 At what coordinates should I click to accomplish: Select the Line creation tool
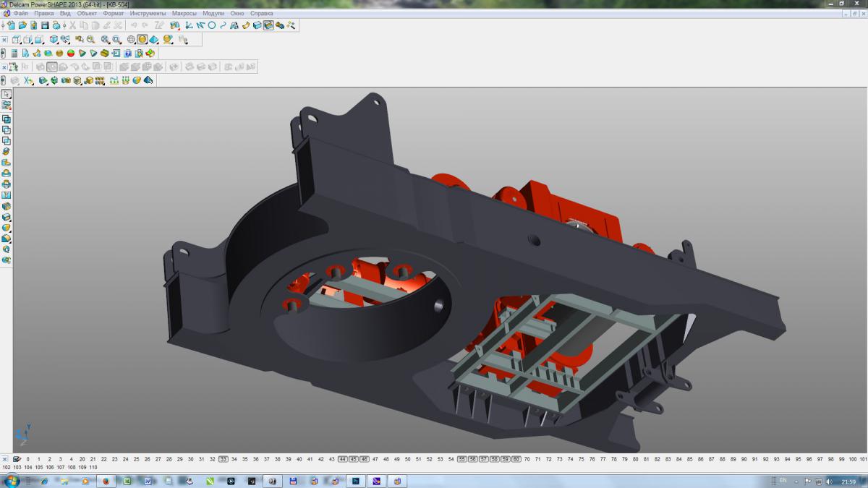click(x=200, y=25)
